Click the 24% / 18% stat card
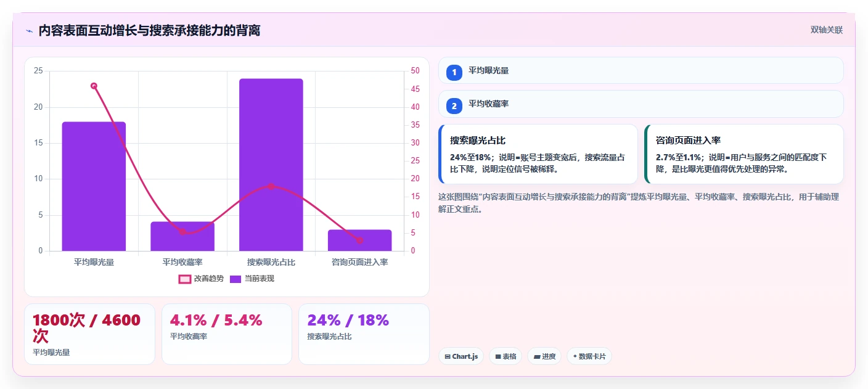The width and height of the screenshot is (868, 389). click(364, 334)
